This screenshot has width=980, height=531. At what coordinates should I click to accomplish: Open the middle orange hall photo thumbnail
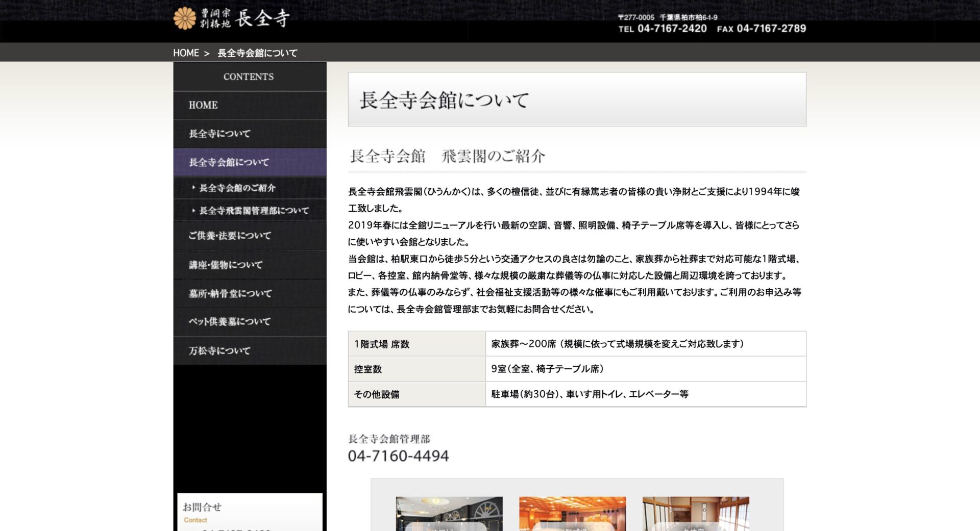coord(572,514)
